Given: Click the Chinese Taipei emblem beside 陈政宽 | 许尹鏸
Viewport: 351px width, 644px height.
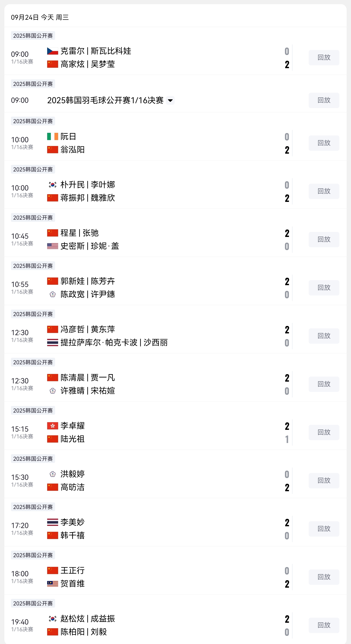Looking at the screenshot, I should click(x=52, y=294).
